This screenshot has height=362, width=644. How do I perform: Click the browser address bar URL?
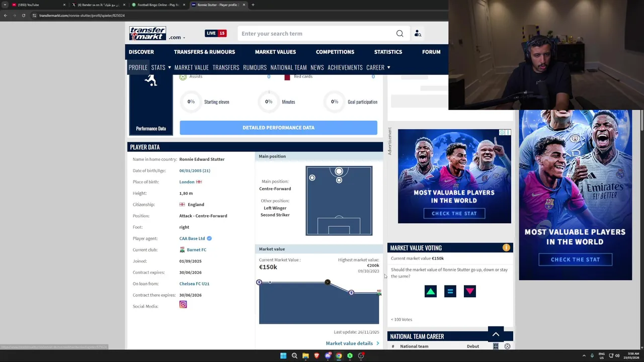coord(82,16)
